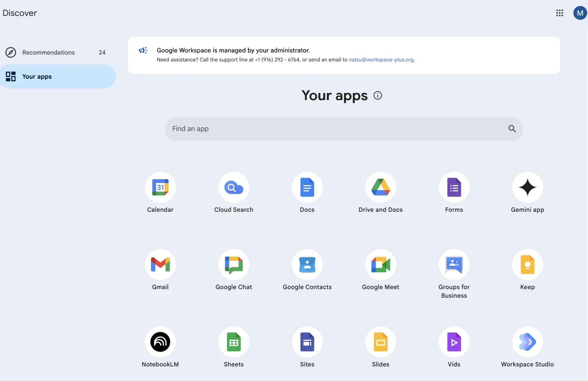This screenshot has height=381, width=588.
Task: Click the NotebookLM label text
Action: 160,364
